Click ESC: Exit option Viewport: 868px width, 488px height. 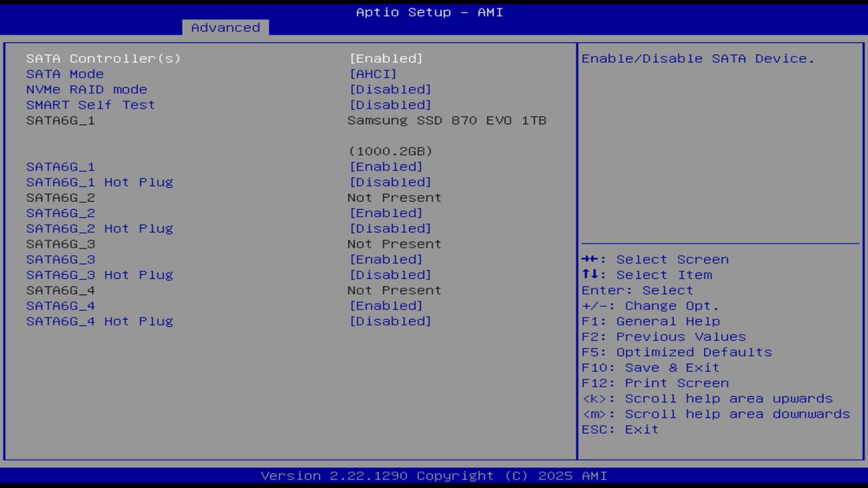[x=619, y=429]
